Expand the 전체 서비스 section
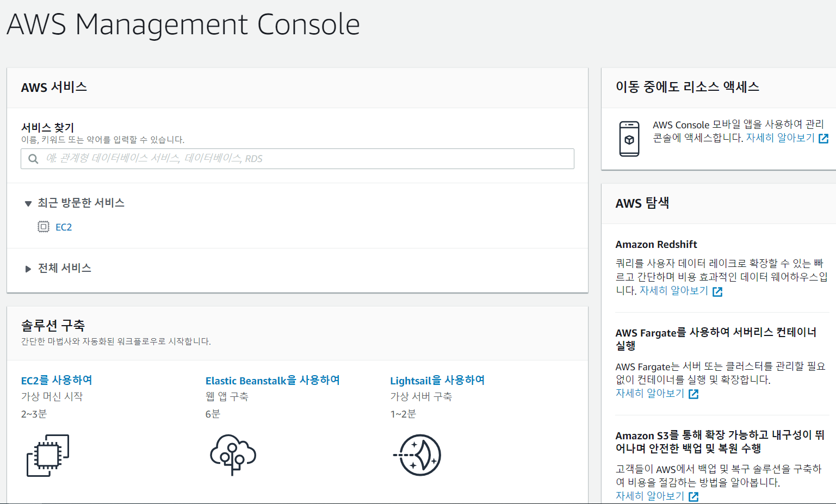 [28, 269]
